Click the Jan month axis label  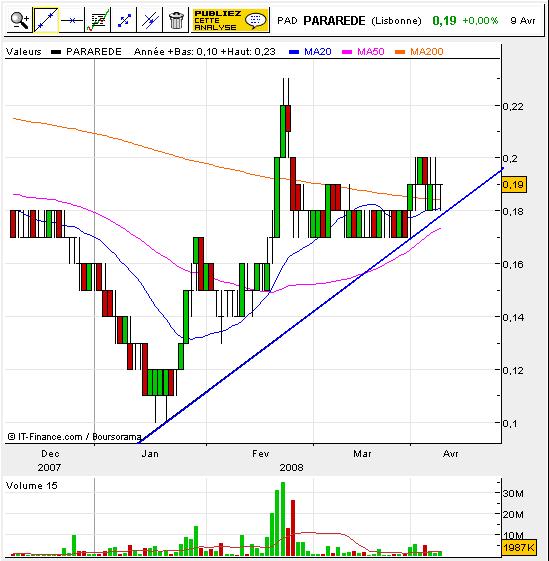click(x=150, y=454)
